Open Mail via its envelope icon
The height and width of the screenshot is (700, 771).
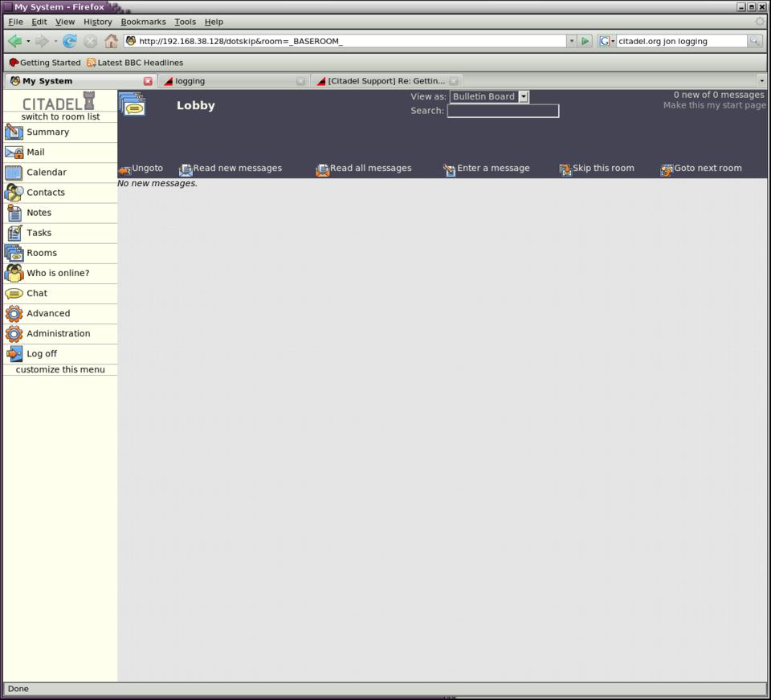pos(14,153)
